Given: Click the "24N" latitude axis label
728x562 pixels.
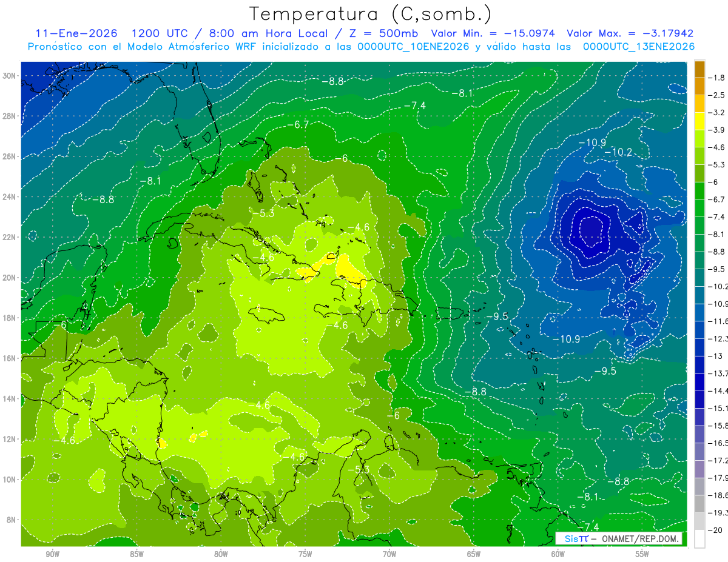Looking at the screenshot, I should pyautogui.click(x=10, y=196).
